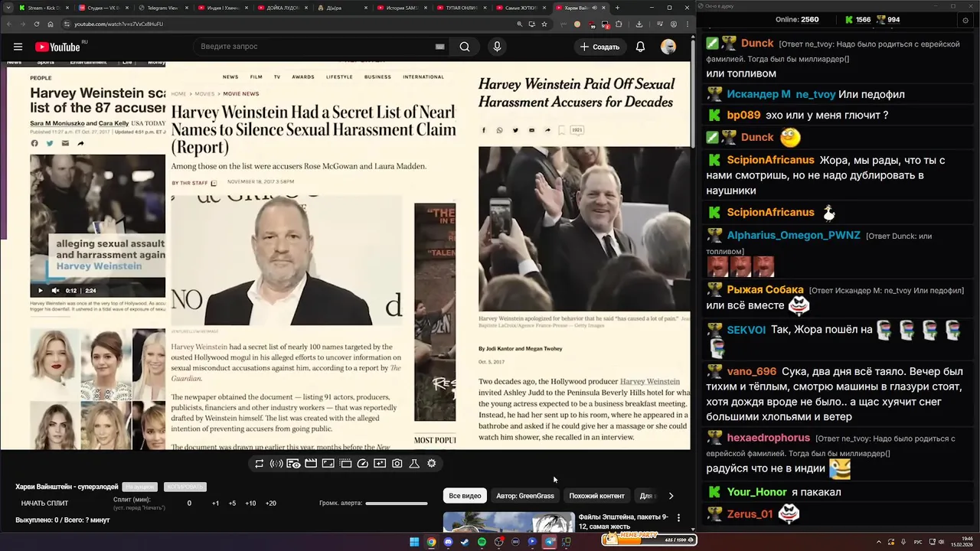The width and height of the screenshot is (980, 551).
Task: Open the browser extensions puzzle icon
Action: coord(619,24)
